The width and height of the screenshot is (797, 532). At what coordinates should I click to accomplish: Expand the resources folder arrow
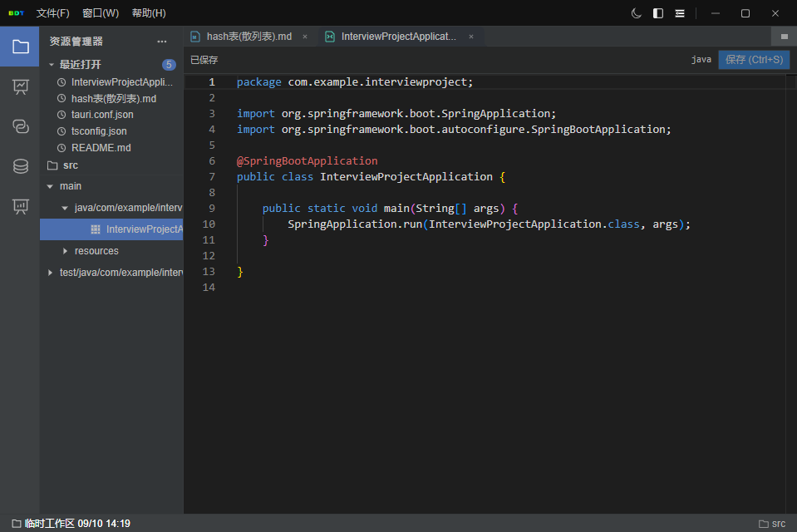point(65,251)
